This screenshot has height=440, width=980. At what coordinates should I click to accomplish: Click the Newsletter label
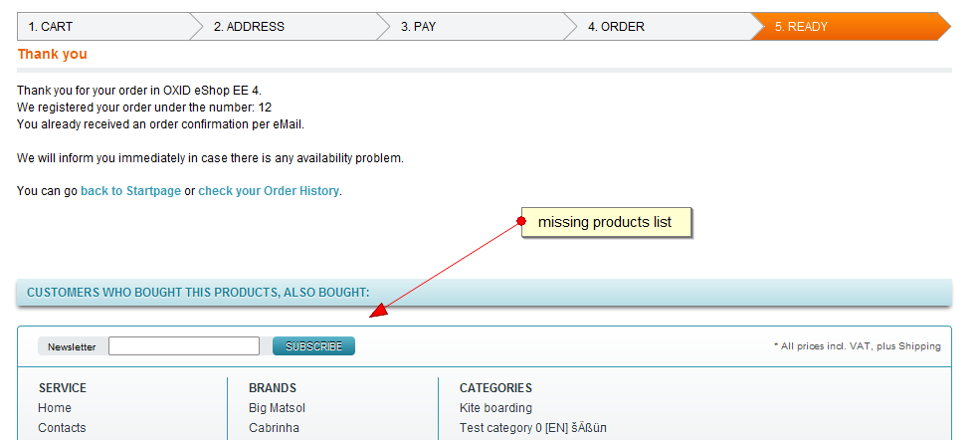coord(72,347)
